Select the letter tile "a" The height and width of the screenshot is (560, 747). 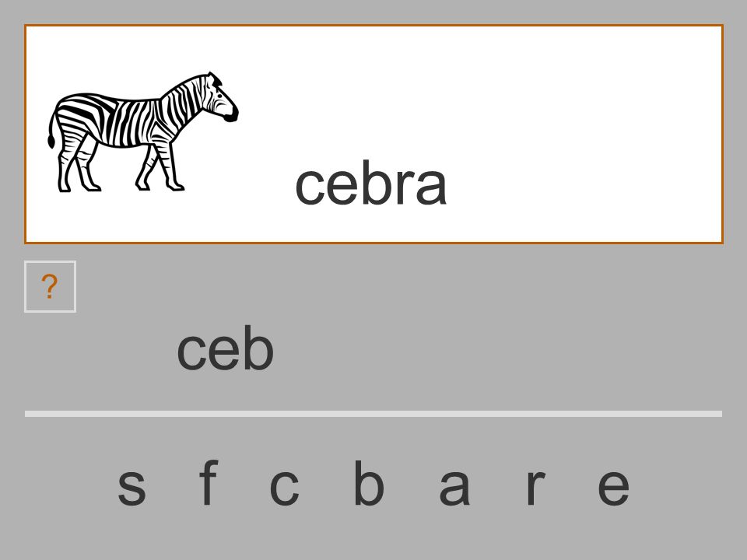(454, 487)
